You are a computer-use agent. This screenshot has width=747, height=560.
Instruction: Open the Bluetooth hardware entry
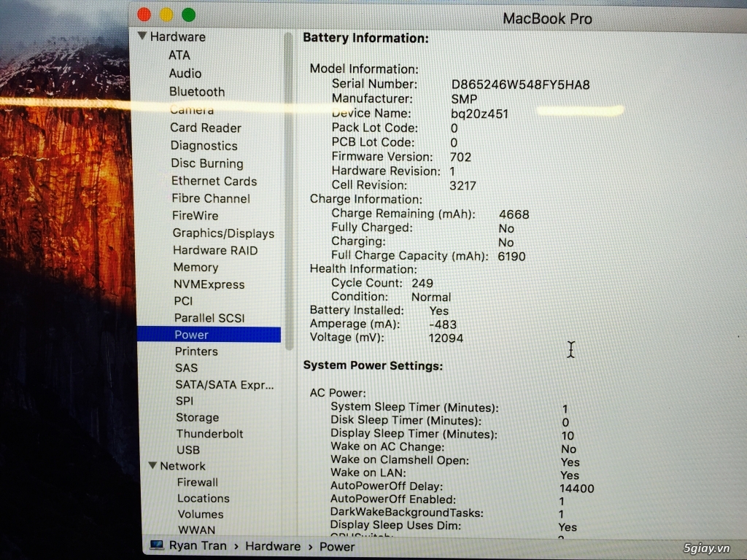[197, 91]
